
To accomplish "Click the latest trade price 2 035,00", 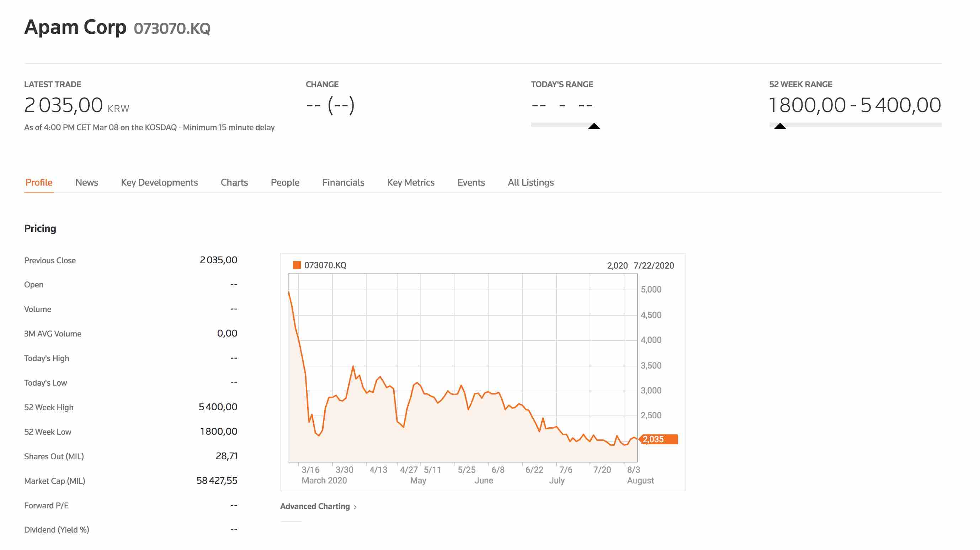I will click(x=64, y=105).
